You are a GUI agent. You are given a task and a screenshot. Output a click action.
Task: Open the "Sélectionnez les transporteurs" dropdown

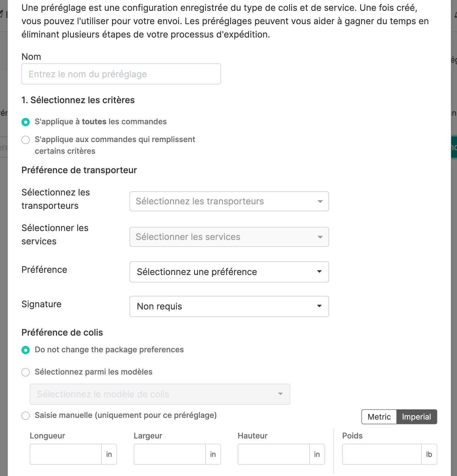point(229,201)
